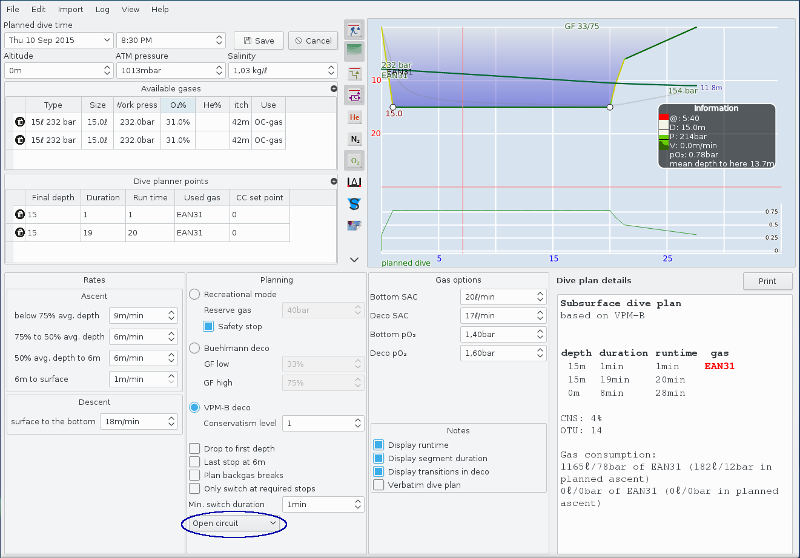The height and width of the screenshot is (558, 800).
Task: Adjust the Altitude 0m stepper
Action: tap(107, 70)
